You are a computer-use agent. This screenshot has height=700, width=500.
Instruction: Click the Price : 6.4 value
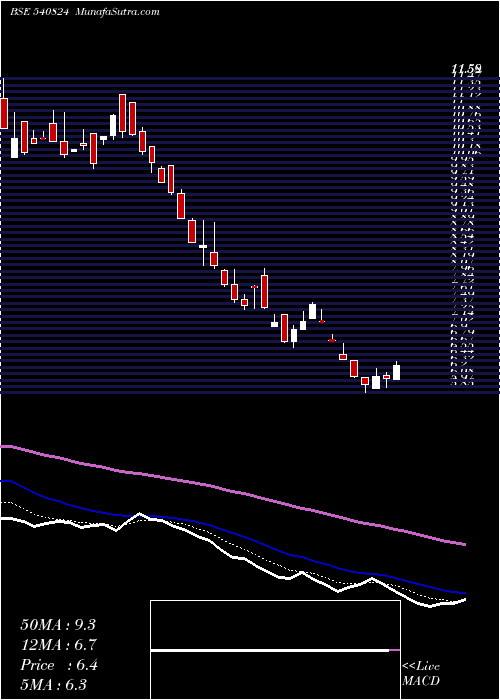[58, 665]
